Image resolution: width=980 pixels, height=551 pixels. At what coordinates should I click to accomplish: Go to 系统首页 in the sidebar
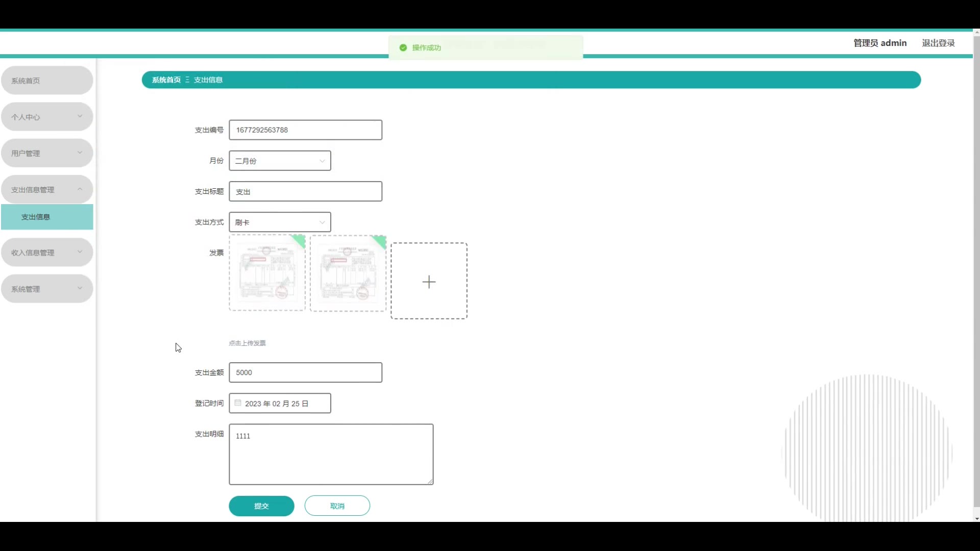[x=47, y=81]
